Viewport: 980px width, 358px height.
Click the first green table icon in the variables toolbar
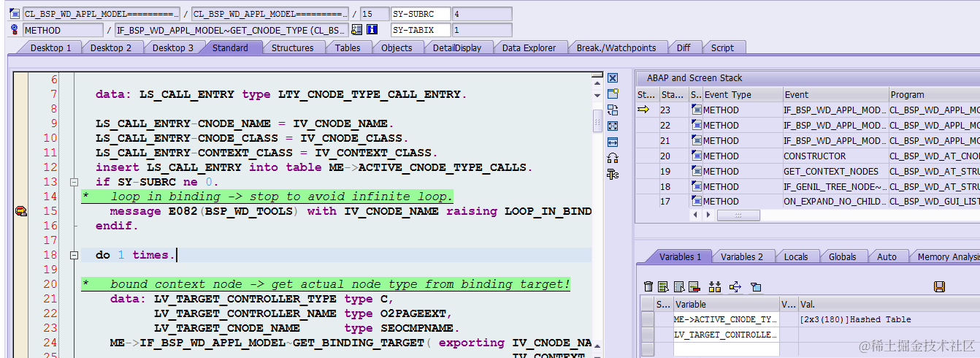[x=663, y=286]
